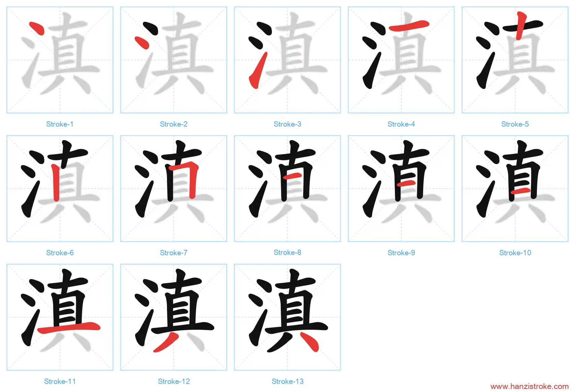Select the Stroke-3 diagram image
Image resolution: width=575 pixels, height=392 pixels.
tap(287, 60)
